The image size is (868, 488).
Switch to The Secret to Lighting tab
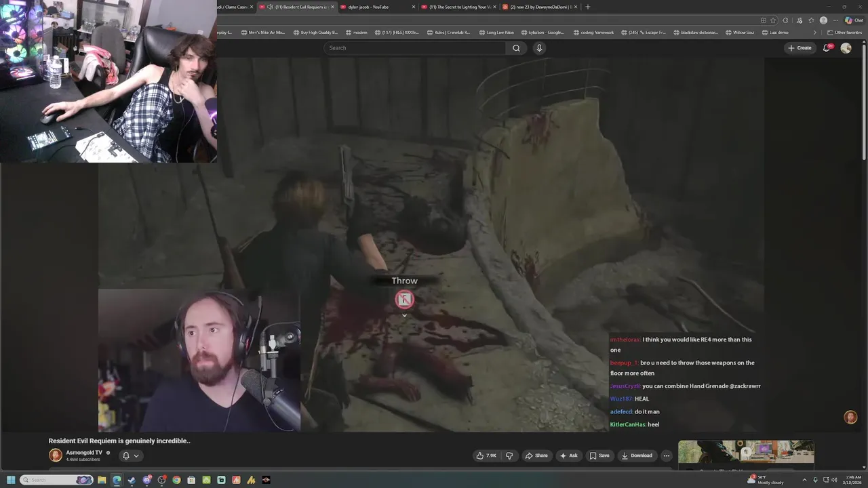click(x=458, y=7)
